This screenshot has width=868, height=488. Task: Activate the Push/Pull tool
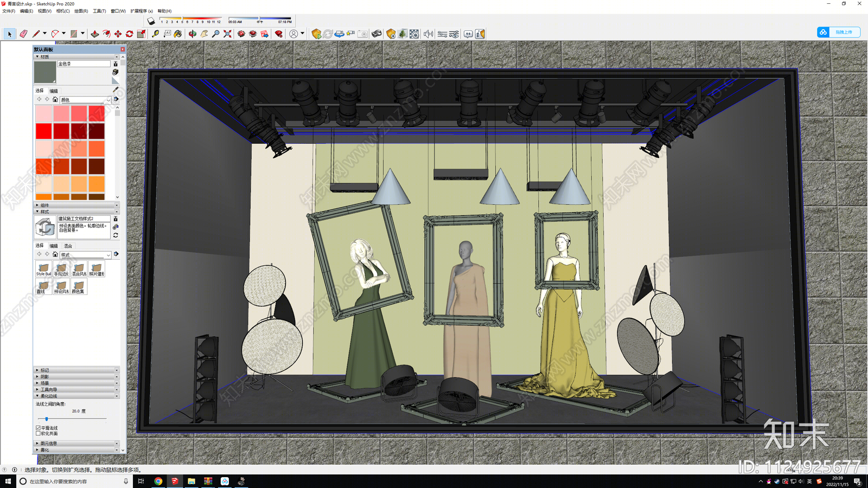pos(95,34)
